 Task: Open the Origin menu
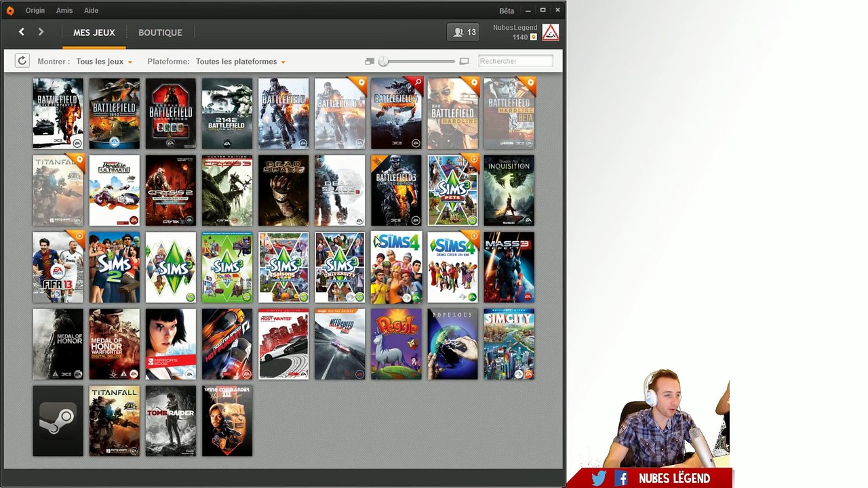(35, 10)
